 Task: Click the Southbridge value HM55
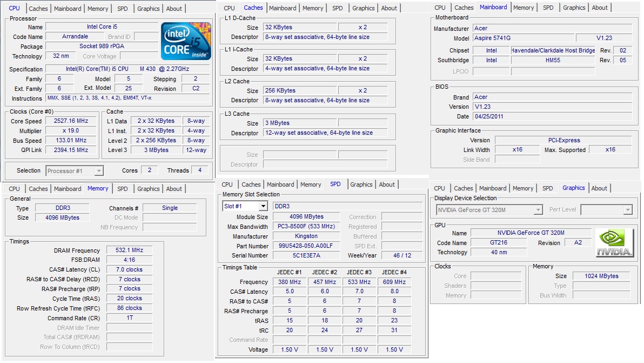553,61
